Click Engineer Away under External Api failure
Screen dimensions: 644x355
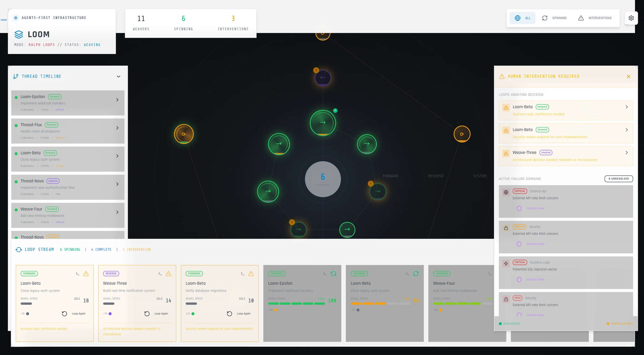[x=535, y=208]
